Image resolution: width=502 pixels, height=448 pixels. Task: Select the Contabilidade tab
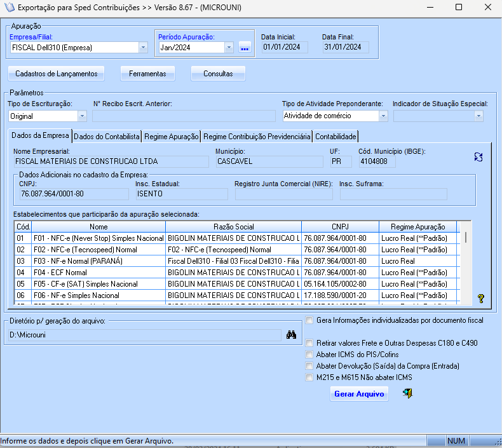click(336, 137)
